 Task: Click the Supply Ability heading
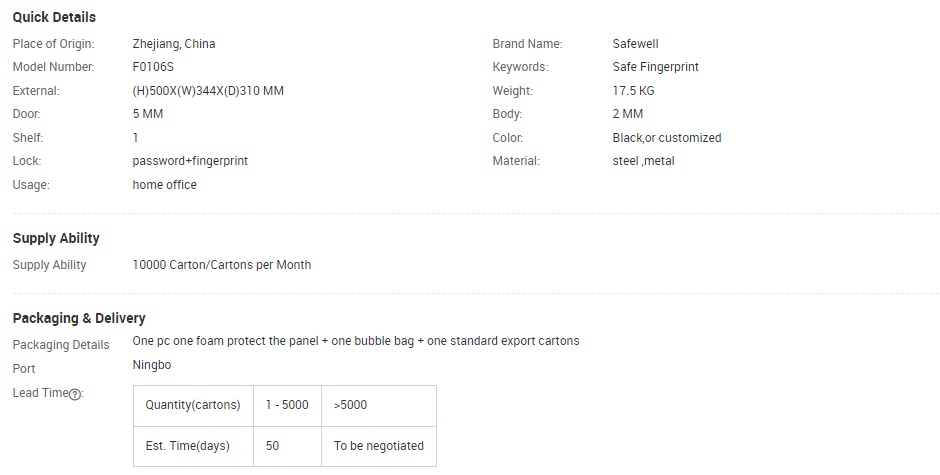pos(56,238)
